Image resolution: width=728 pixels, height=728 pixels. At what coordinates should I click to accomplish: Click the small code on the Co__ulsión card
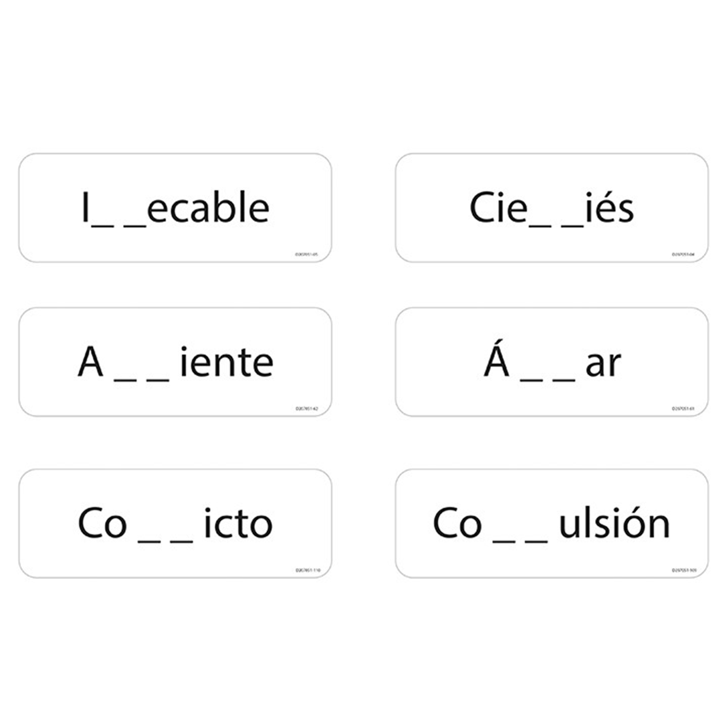tap(684, 570)
